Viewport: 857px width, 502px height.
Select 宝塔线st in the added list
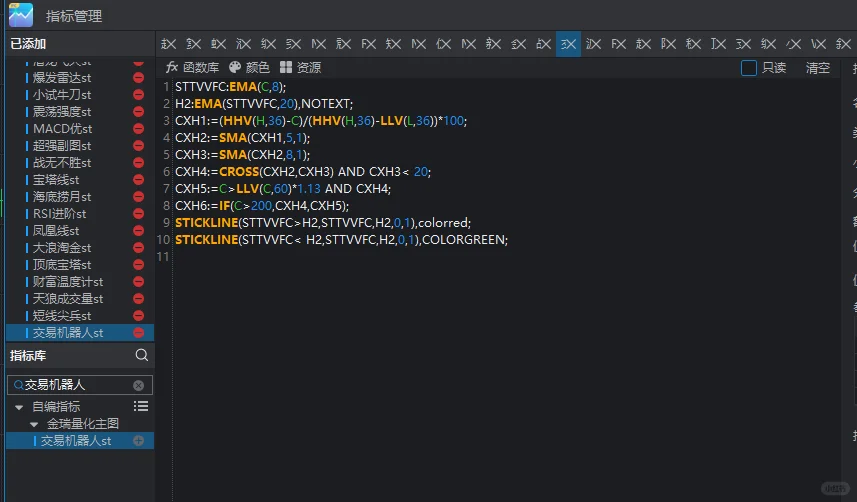[x=56, y=179]
